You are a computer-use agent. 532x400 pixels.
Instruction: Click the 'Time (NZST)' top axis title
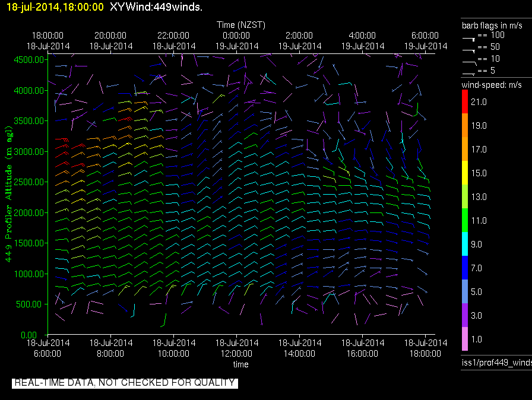point(241,25)
